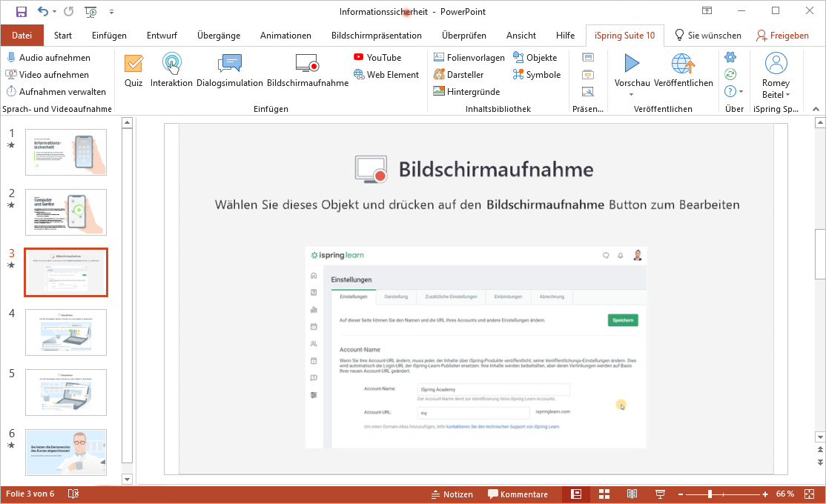
Task: Expand the Vorschau dropdown arrow
Action: [631, 95]
